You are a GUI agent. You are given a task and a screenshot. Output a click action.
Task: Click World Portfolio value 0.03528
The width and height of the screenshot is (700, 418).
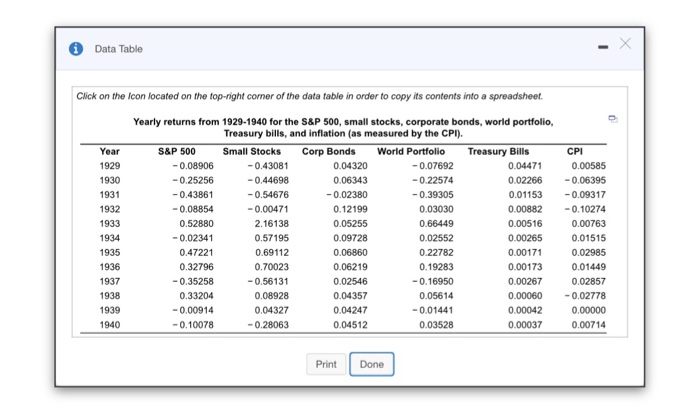coord(436,325)
